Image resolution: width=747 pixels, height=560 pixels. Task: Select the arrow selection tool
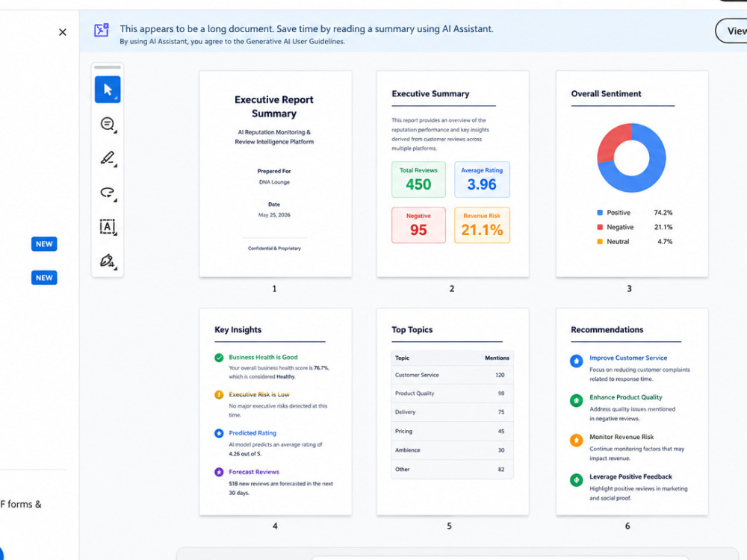click(108, 90)
